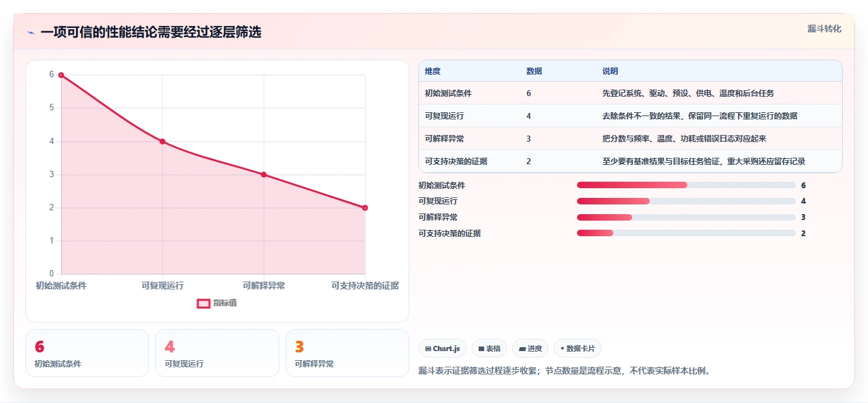
Task: Click the footnote beginning 漏斗表示证据筛选过程
Action: (565, 371)
